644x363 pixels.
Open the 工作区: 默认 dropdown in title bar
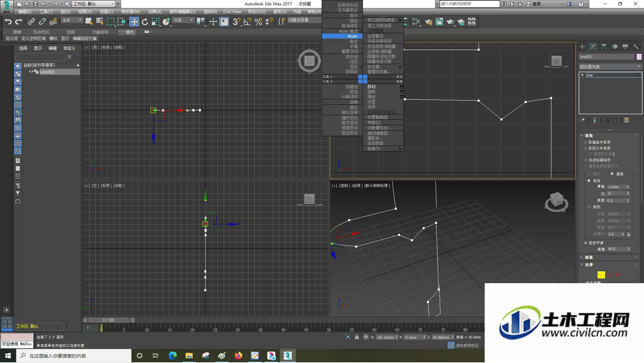[94, 4]
